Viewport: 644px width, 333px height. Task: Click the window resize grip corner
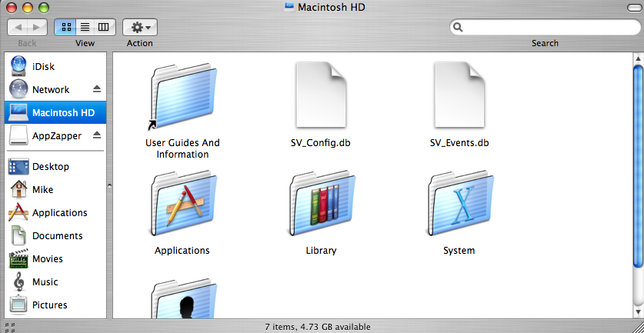pyautogui.click(x=639, y=328)
